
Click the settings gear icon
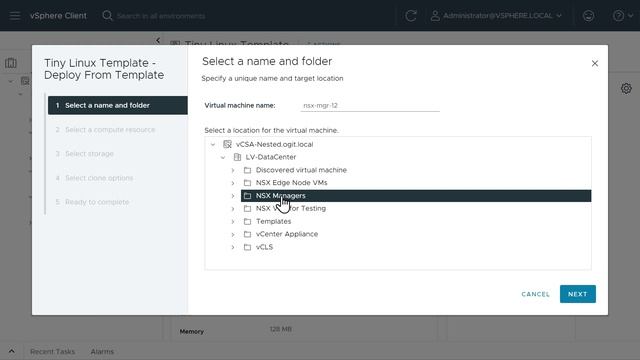coord(626,88)
